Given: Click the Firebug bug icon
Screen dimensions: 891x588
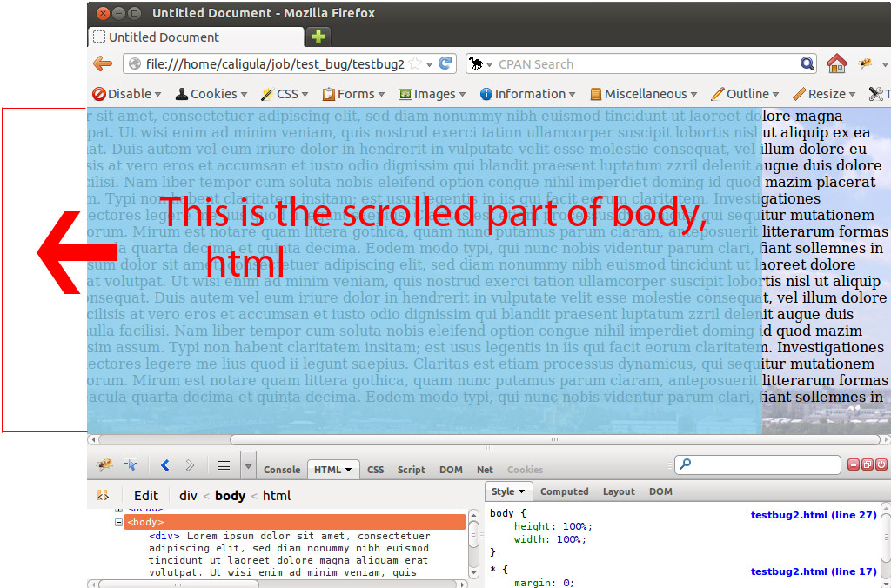Looking at the screenshot, I should coord(103,464).
